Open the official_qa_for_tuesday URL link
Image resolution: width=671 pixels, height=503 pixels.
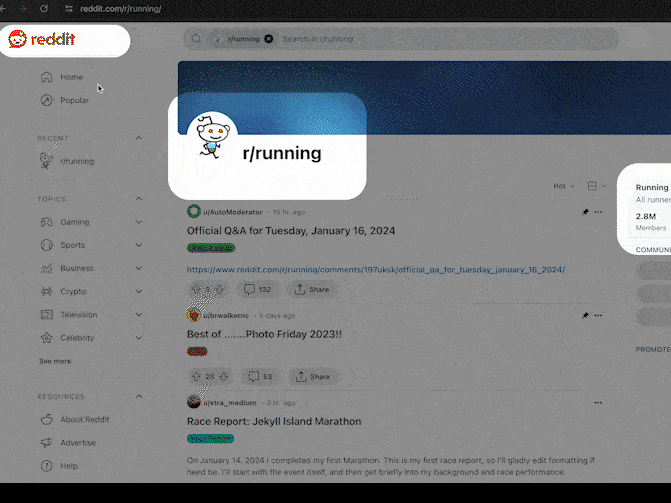coord(376,270)
